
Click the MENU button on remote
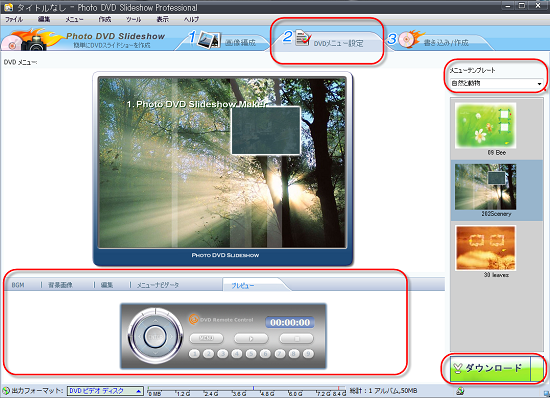(207, 338)
